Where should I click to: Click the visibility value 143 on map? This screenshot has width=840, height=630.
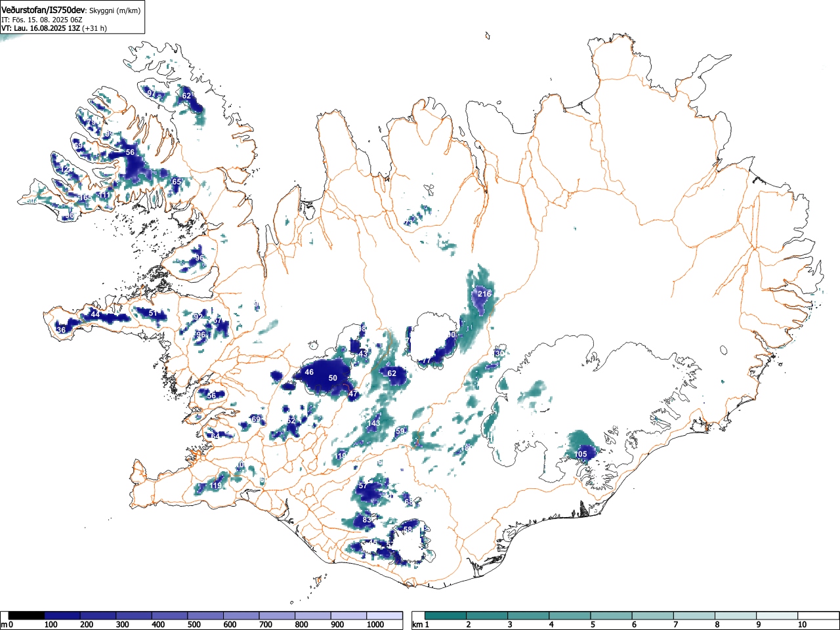[x=374, y=423]
